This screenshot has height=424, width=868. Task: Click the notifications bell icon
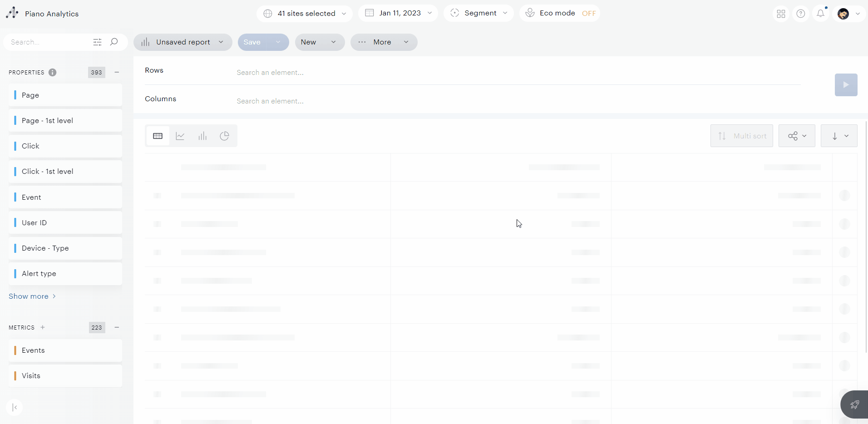pyautogui.click(x=821, y=14)
